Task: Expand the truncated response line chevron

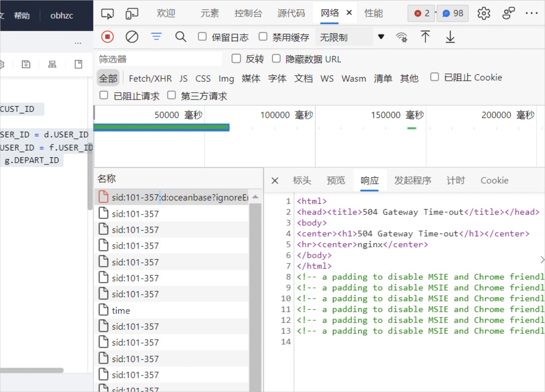Action: coord(542,260)
